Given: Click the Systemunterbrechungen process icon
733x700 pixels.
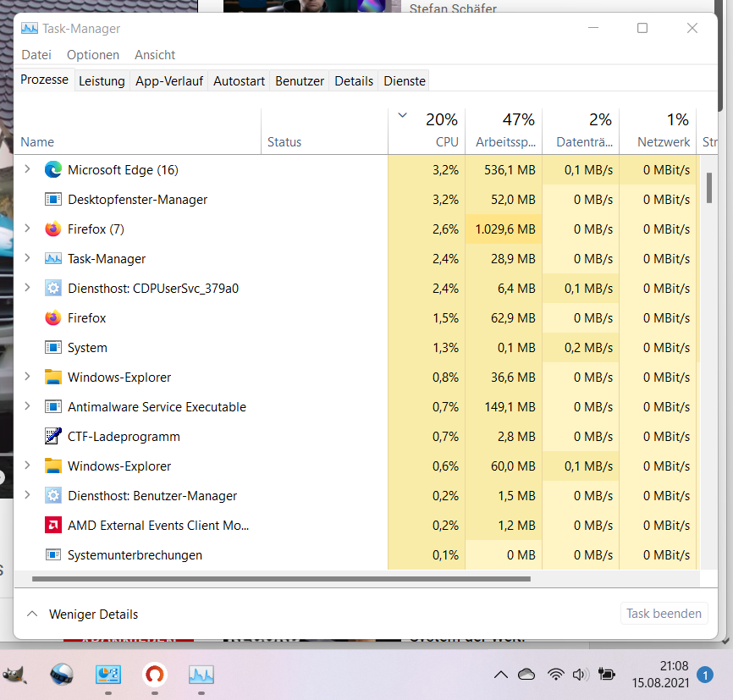Looking at the screenshot, I should coord(52,554).
